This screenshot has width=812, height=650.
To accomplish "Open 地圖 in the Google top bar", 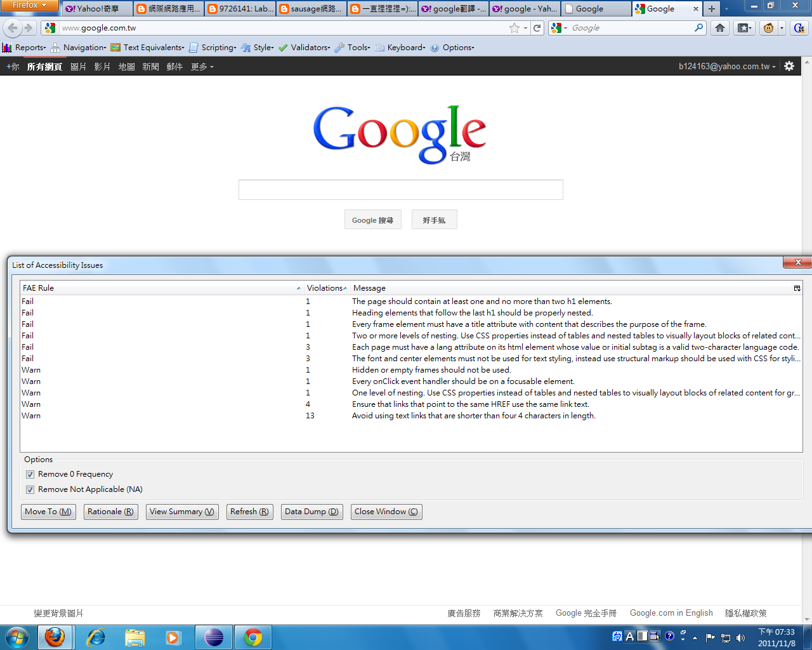I will [127, 67].
